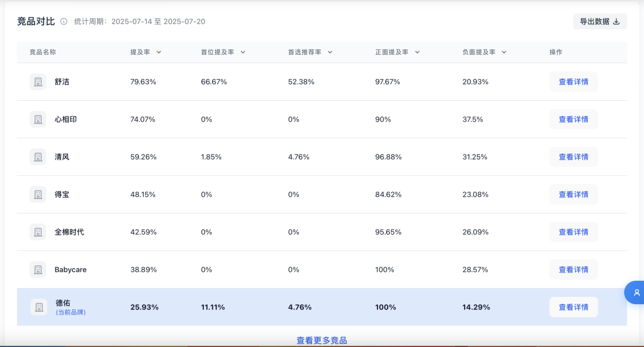
Task: Select the brand name 德佑
Action: click(x=63, y=303)
